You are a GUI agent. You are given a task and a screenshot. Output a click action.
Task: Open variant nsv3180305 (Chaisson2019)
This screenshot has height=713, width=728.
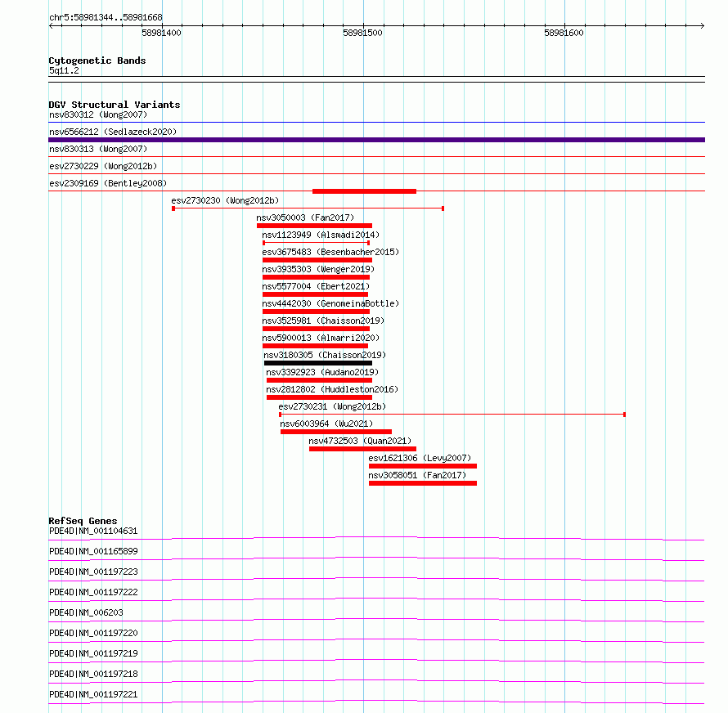[325, 355]
